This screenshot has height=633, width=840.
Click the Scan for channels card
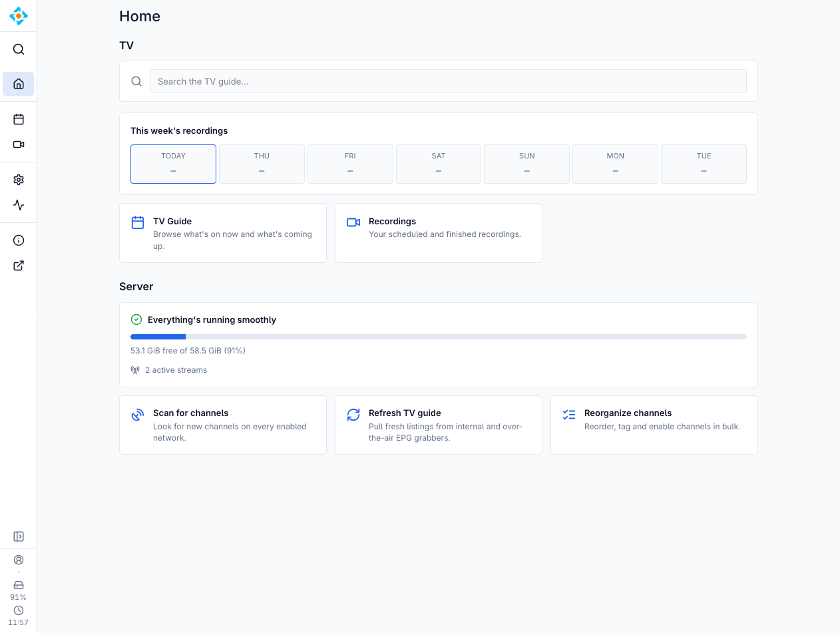[x=223, y=425]
